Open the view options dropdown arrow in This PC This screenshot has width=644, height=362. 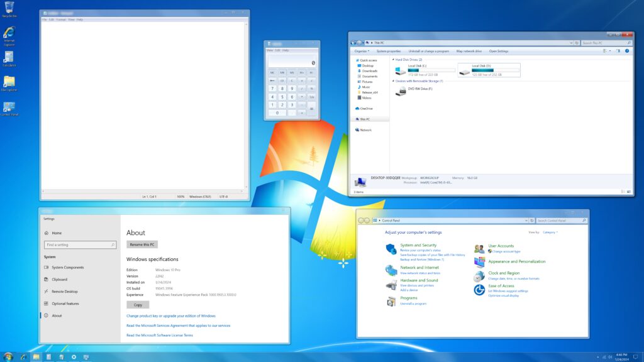(610, 52)
